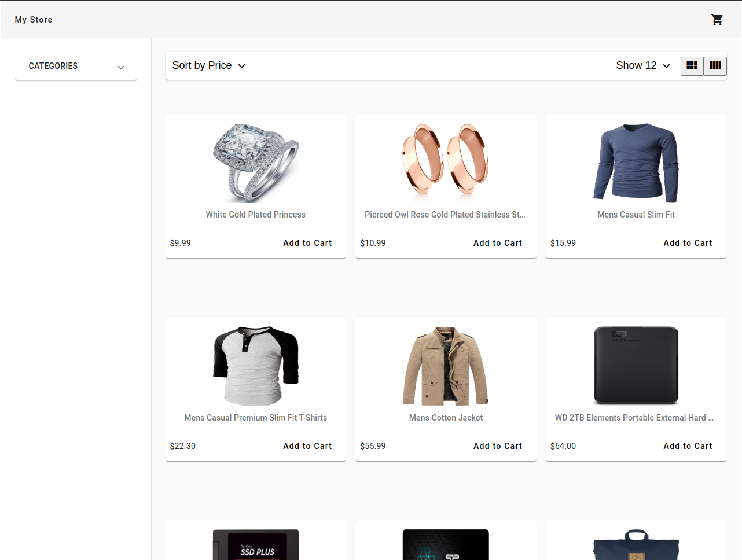Add Mens Casual Premium T-Shirts to cart

click(x=307, y=446)
